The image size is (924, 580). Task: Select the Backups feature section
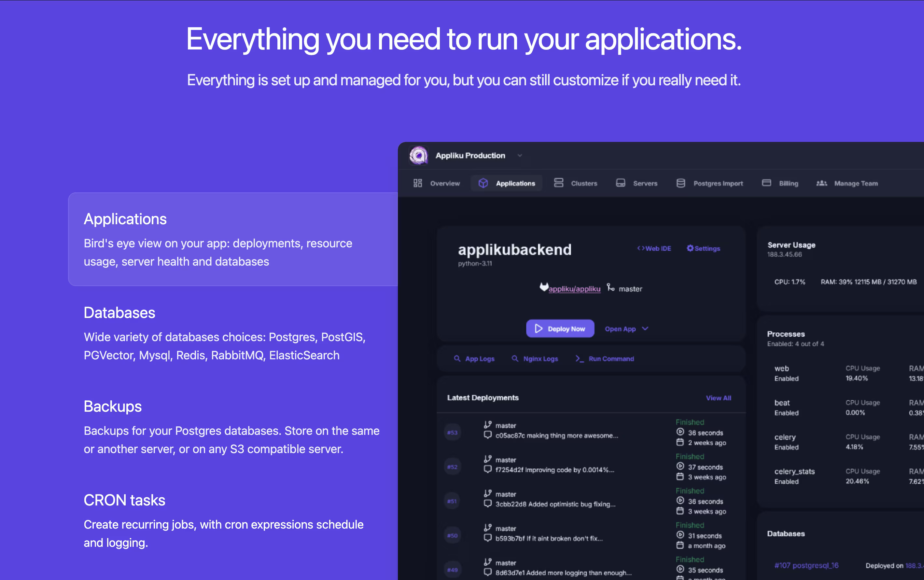[233, 427]
